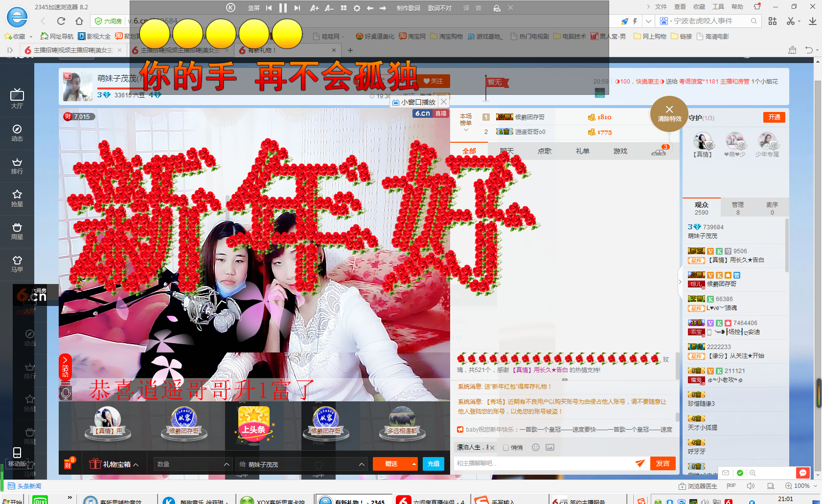
Task: Open 马甲 in the left sidebar
Action: [17, 264]
